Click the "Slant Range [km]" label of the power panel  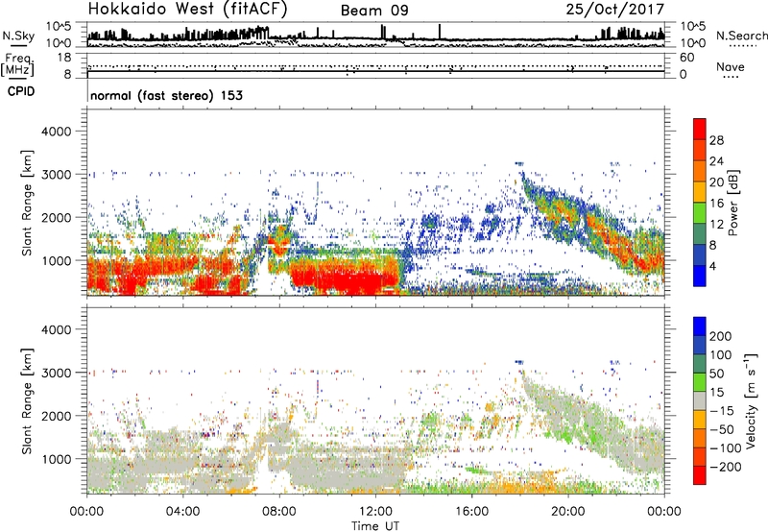pos(27,203)
